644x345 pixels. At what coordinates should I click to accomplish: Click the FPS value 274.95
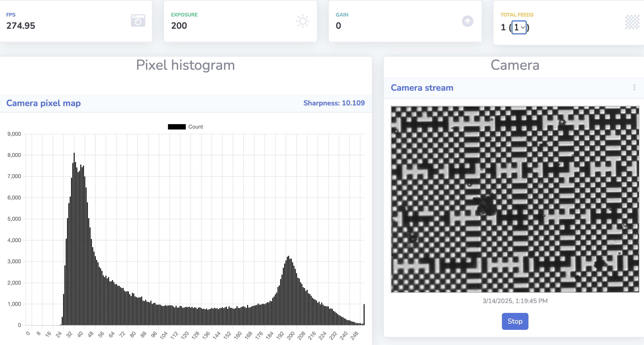coord(21,26)
